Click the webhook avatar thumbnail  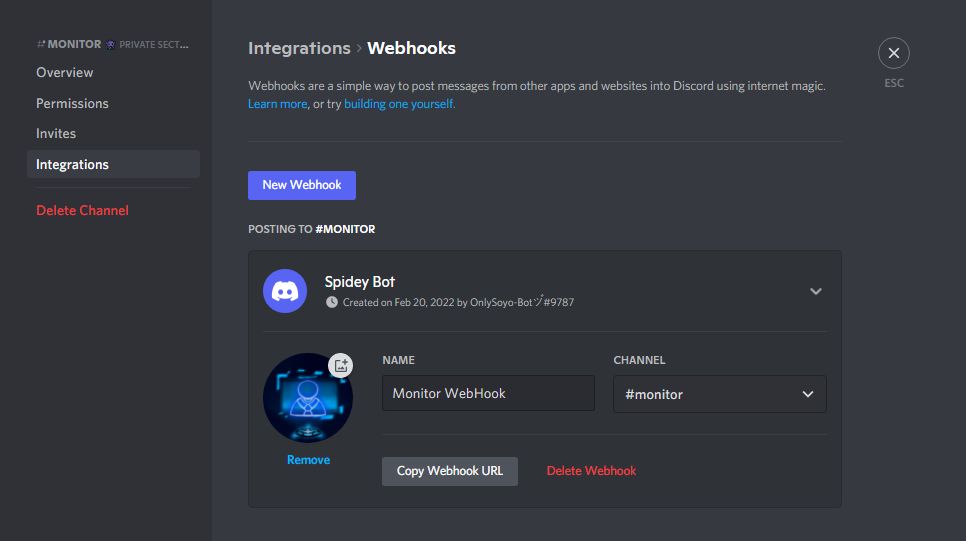point(307,398)
